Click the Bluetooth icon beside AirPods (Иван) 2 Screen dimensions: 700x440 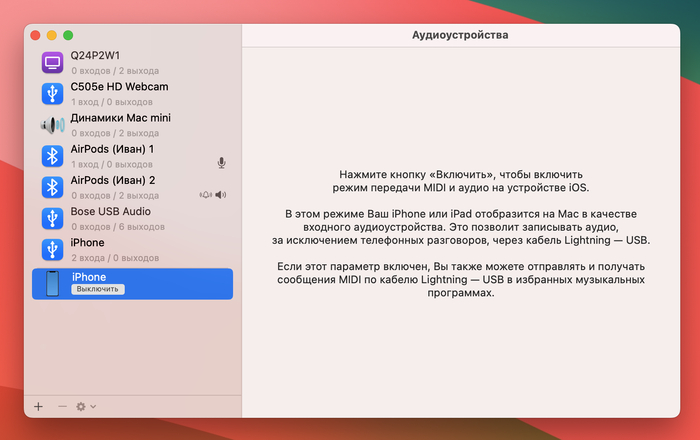coord(52,187)
